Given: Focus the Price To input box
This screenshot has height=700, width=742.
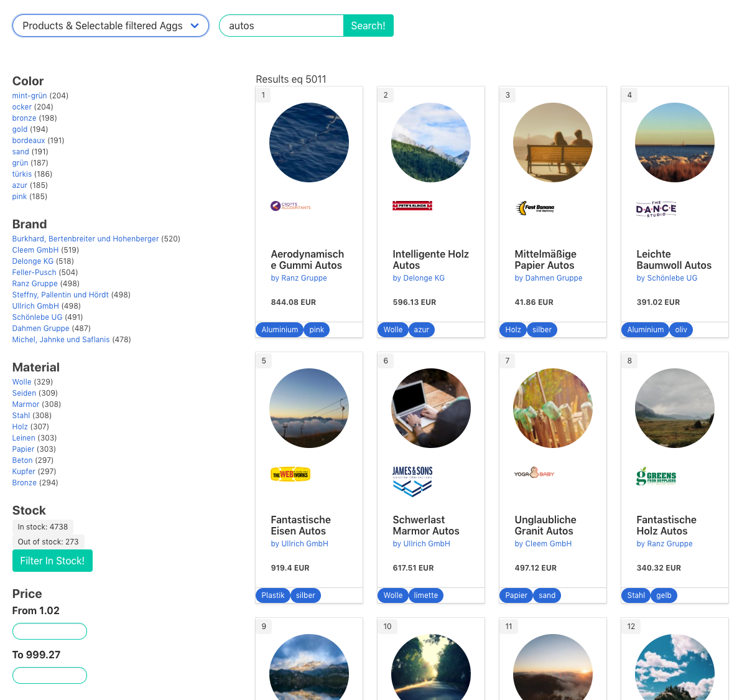Looking at the screenshot, I should (x=50, y=675).
